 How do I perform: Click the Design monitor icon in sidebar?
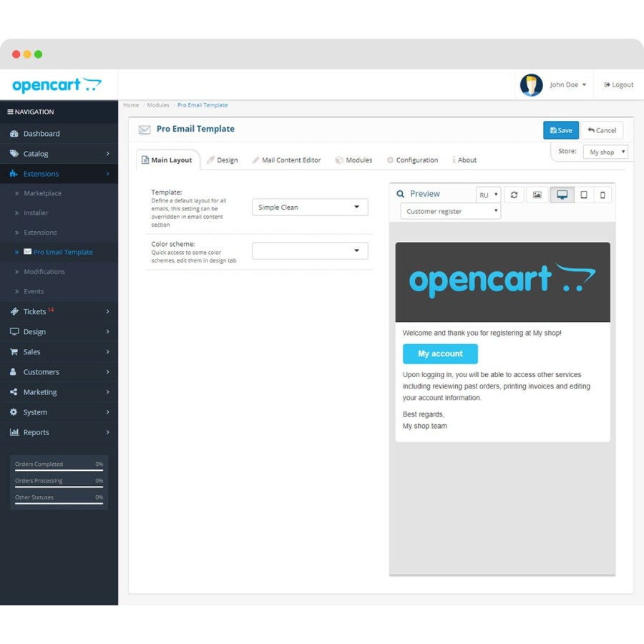(x=14, y=331)
